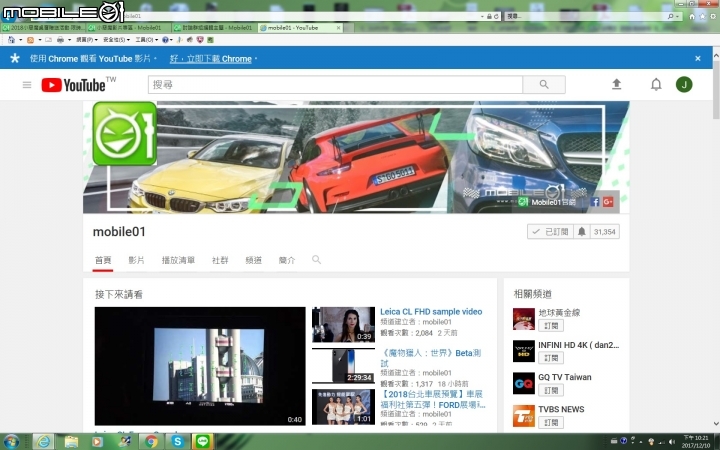720x450 pixels.
Task: Open 2018台北車展預覽 video link
Action: pos(432,399)
